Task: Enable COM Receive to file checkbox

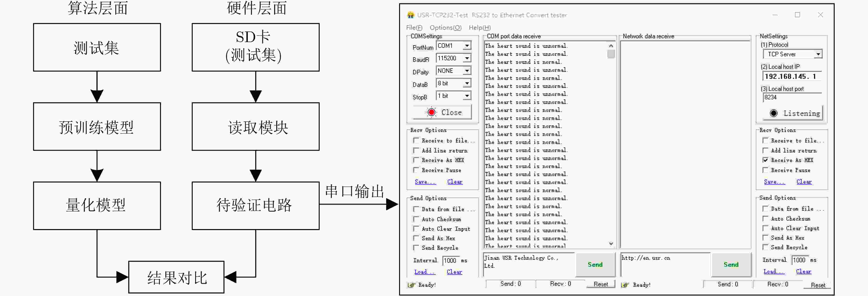Action: pyautogui.click(x=416, y=140)
